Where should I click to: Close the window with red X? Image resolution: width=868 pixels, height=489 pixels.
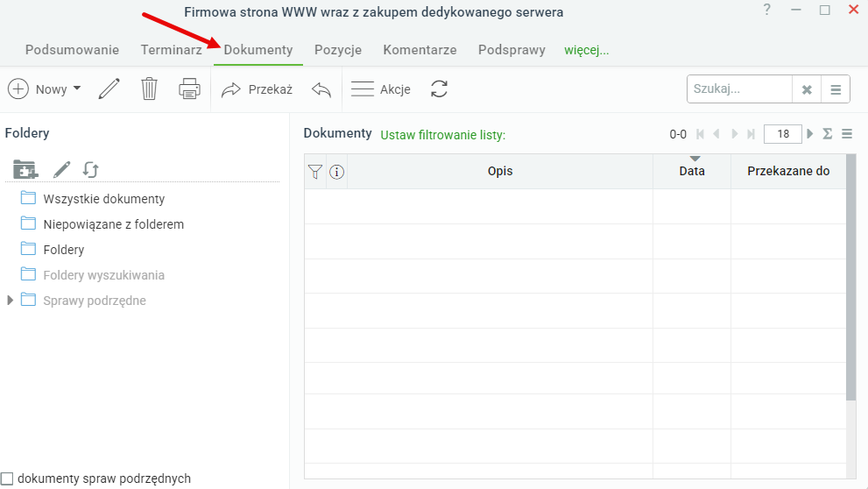(x=854, y=10)
